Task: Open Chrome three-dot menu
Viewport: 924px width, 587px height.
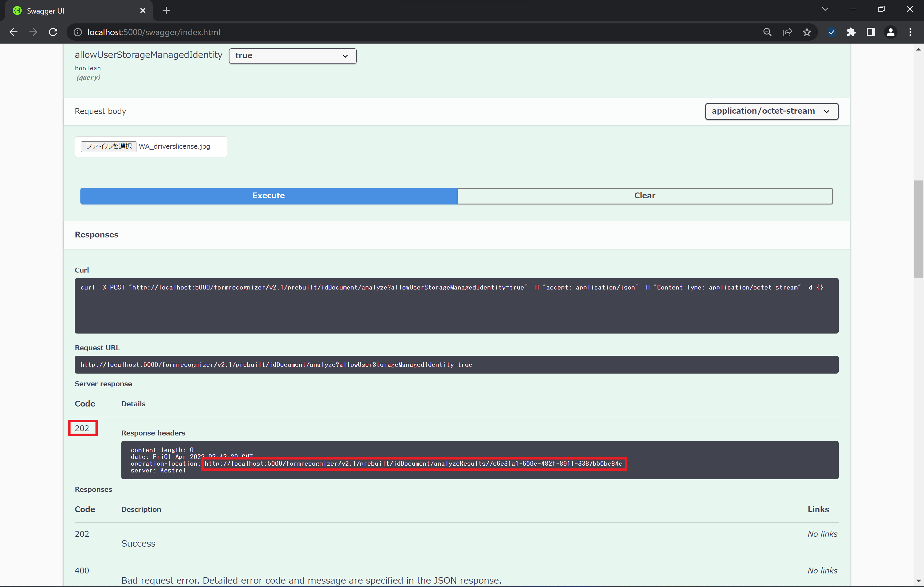Action: click(910, 32)
